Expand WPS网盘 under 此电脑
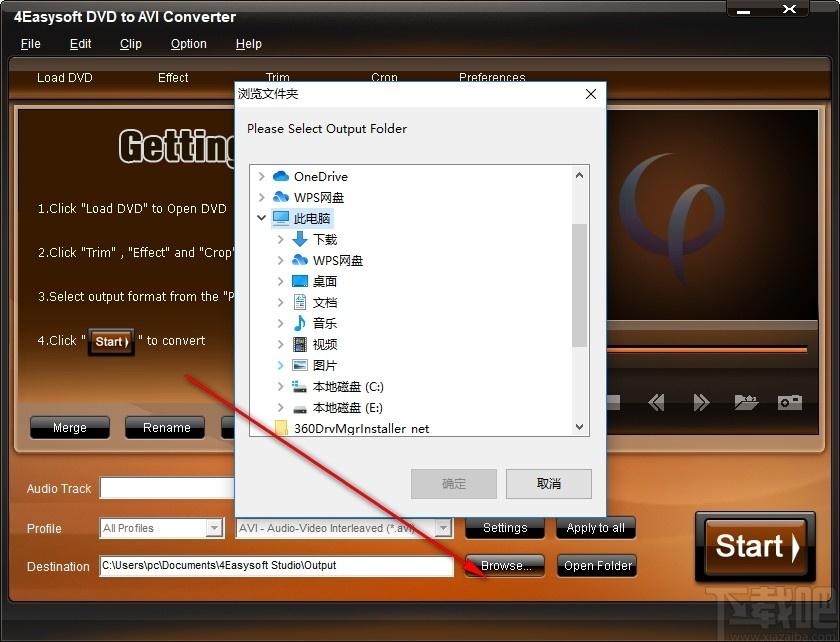Screen dimensions: 840x642 click(280, 260)
